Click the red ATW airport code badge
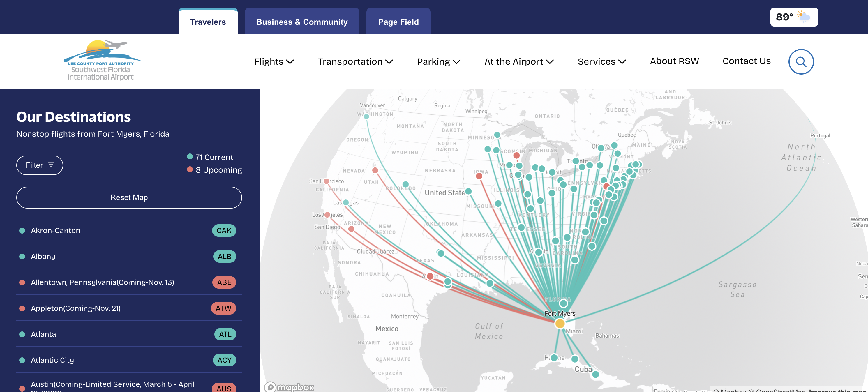The width and height of the screenshot is (868, 392). point(223,308)
